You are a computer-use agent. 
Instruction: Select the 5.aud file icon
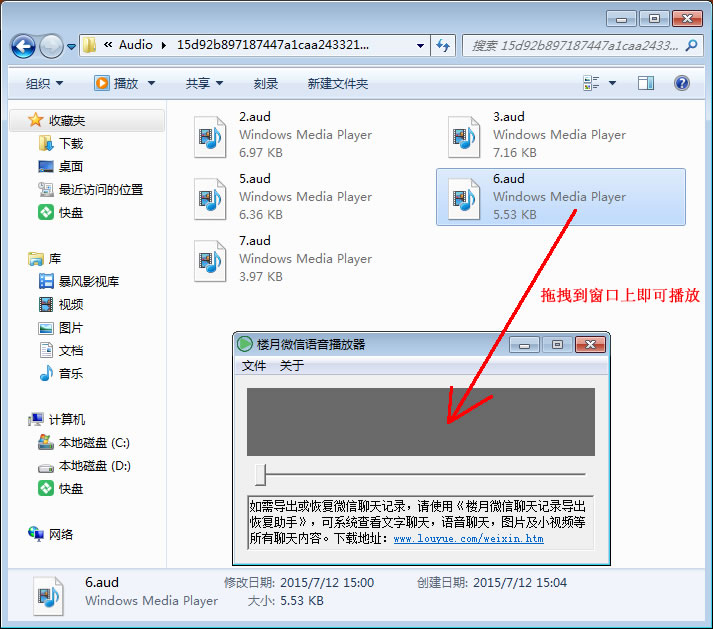pos(210,199)
